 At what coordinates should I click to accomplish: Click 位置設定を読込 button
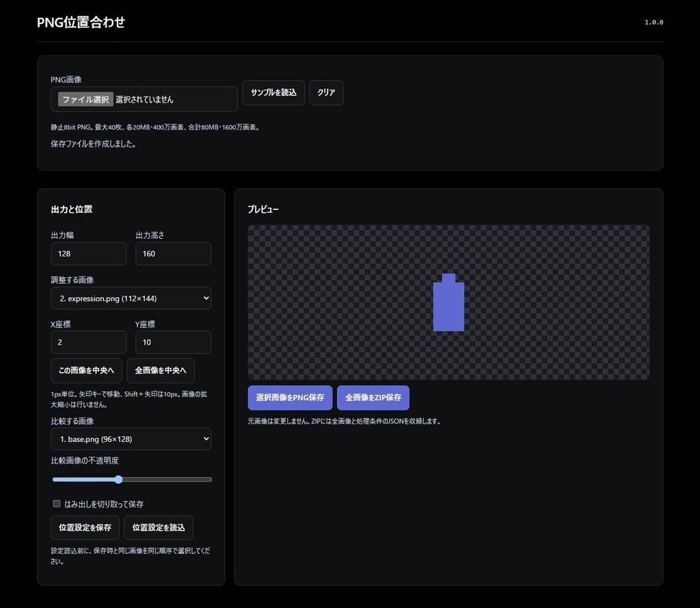coord(159,527)
